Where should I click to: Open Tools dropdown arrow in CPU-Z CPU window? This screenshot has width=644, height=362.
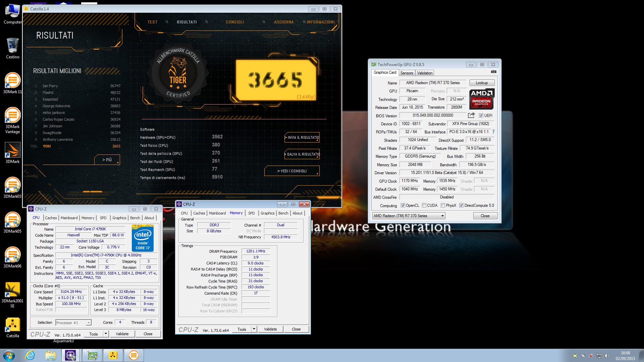tap(106, 334)
